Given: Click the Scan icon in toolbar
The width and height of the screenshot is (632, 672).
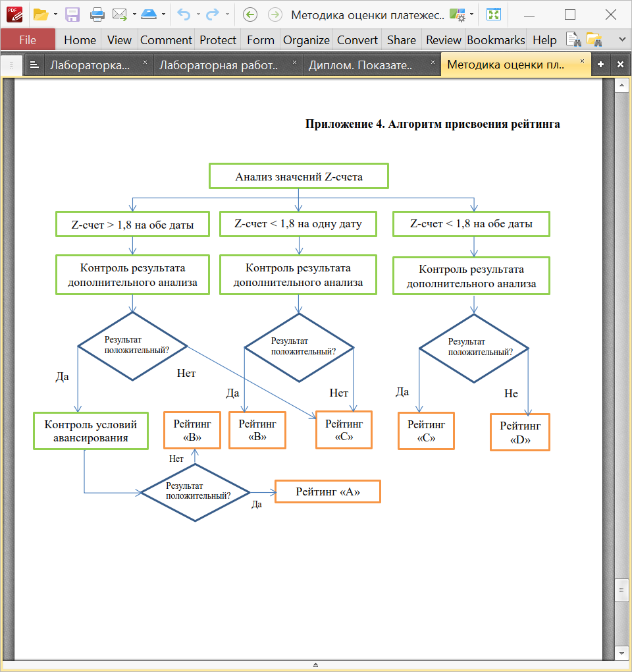Looking at the screenshot, I should pos(149,15).
